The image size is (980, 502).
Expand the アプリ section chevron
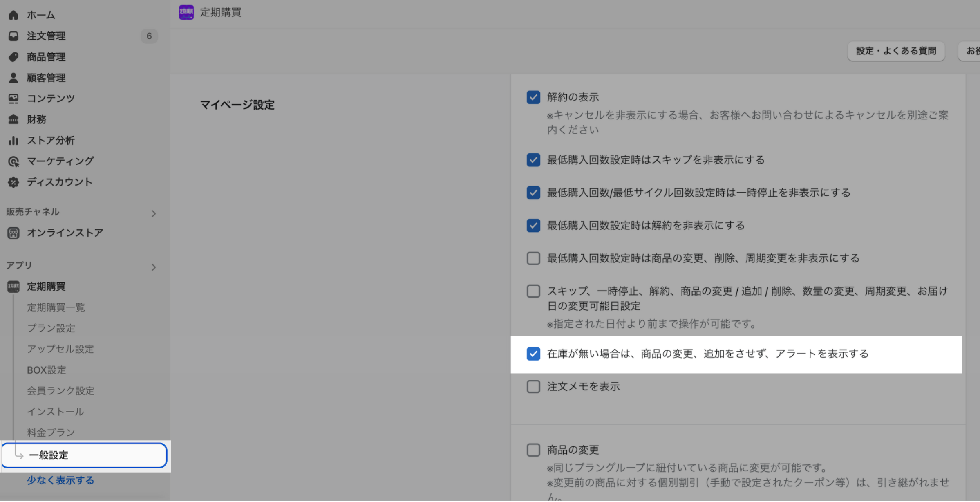click(x=154, y=267)
